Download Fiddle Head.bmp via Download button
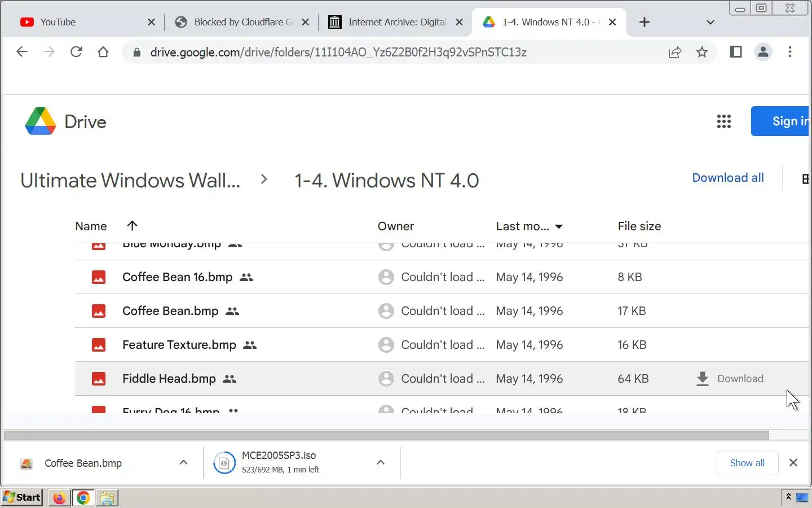 pyautogui.click(x=730, y=379)
